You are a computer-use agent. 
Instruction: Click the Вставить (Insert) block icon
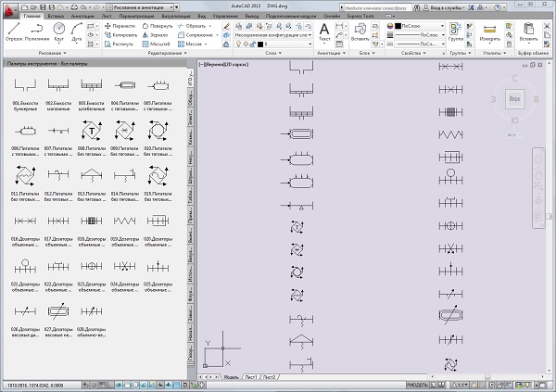[x=360, y=32]
